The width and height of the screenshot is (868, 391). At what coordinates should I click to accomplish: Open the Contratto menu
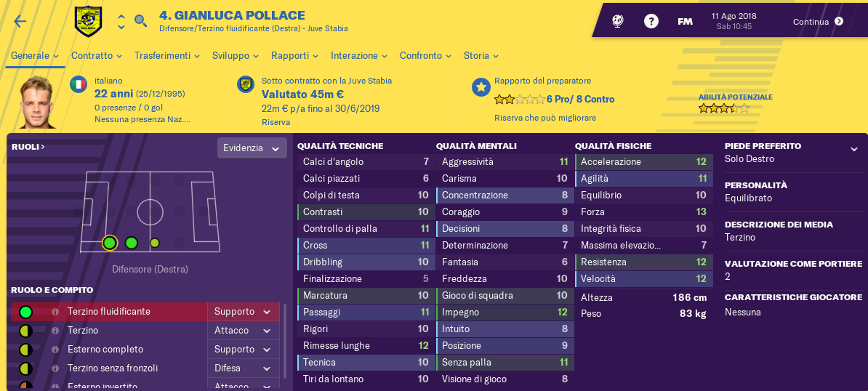tap(96, 56)
